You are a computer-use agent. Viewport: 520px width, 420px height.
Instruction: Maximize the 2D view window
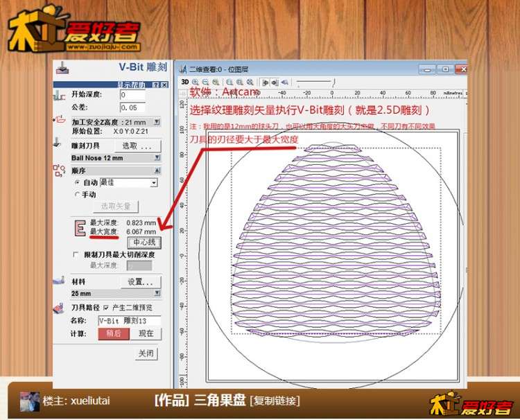coord(444,69)
